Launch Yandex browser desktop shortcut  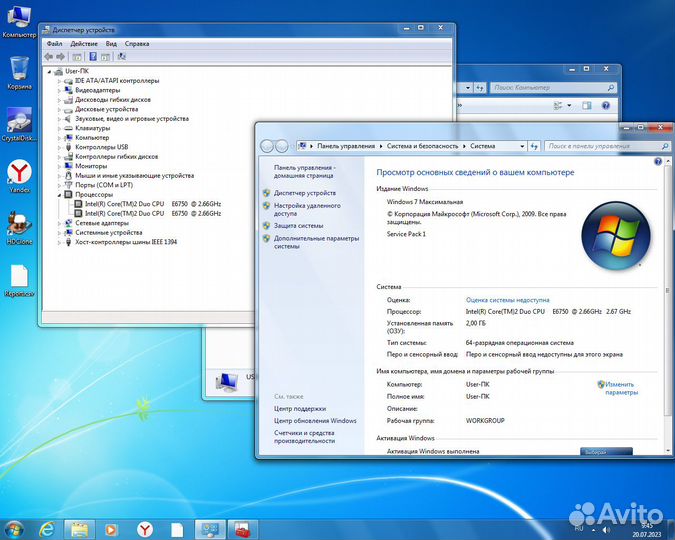coord(19,177)
